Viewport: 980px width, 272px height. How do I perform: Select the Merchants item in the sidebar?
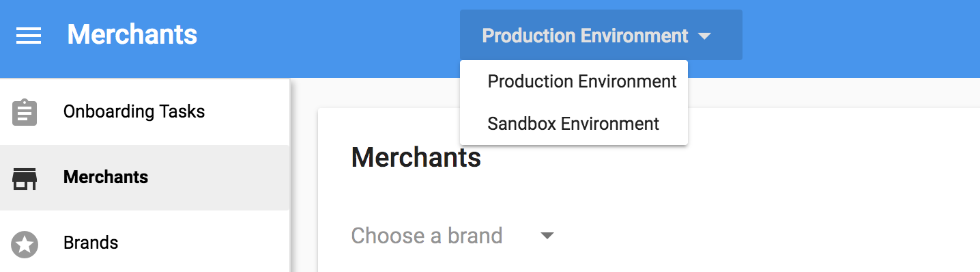145,178
